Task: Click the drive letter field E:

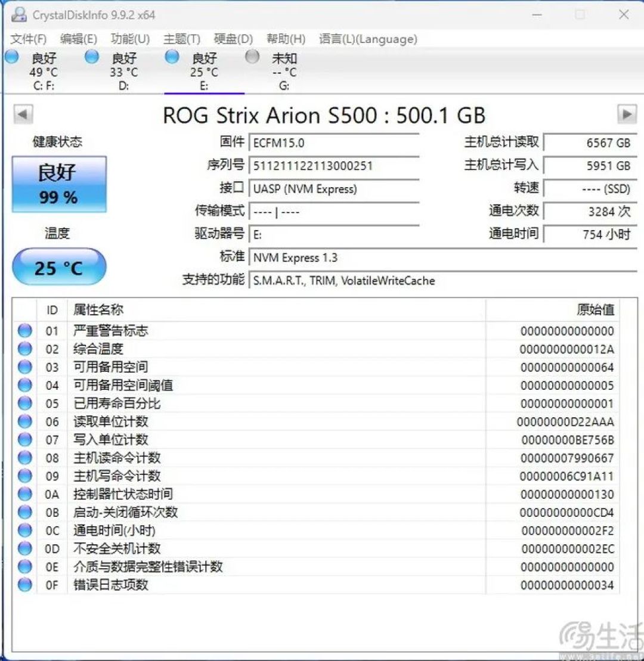Action: point(334,234)
